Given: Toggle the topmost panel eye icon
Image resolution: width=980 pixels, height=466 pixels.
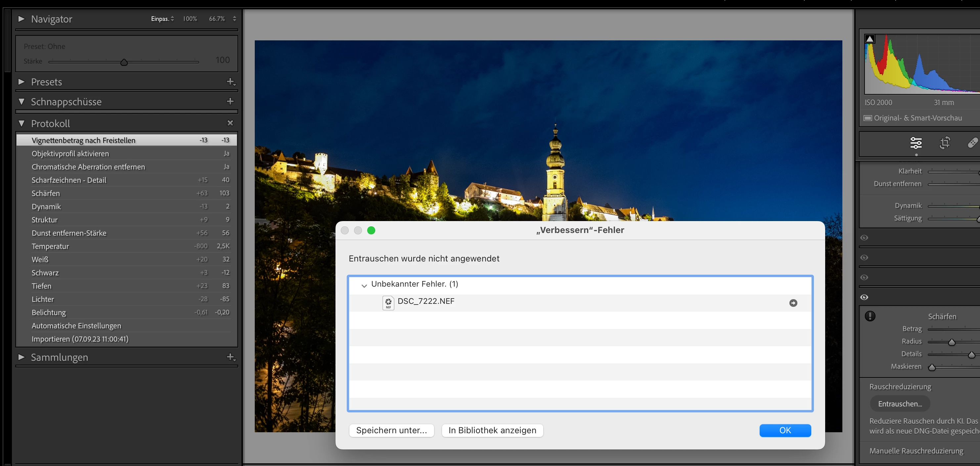Looking at the screenshot, I should [864, 238].
